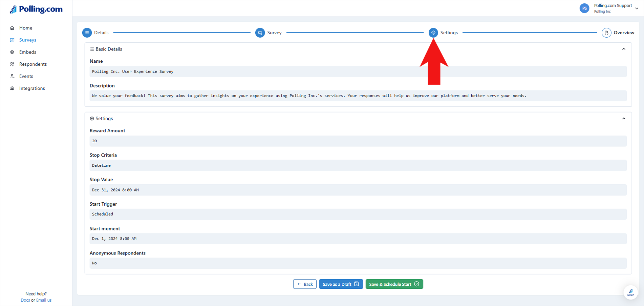Open Home from the sidebar
Viewport: 644px width, 306px height.
[x=26, y=28]
